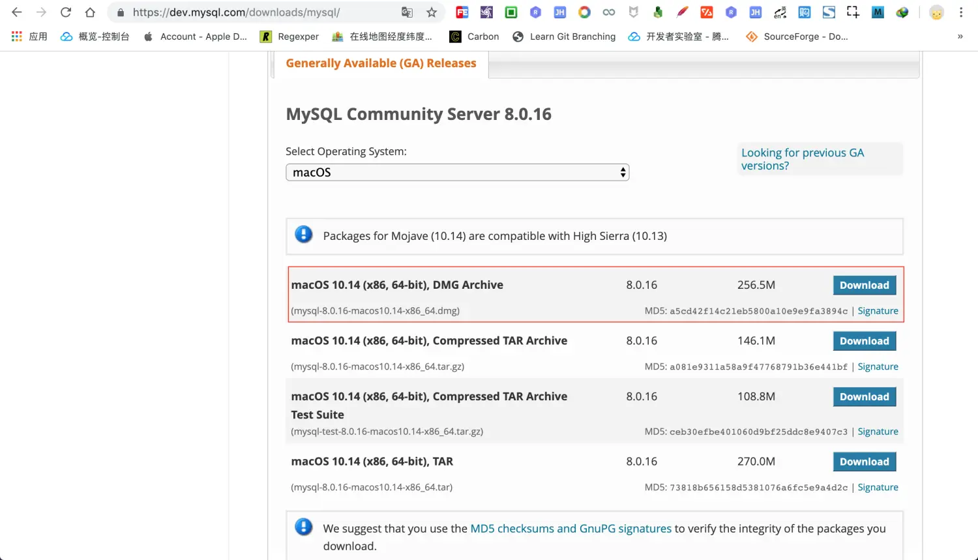Open the gray shield extension
Viewport: 978px width, 560px height.
click(633, 12)
